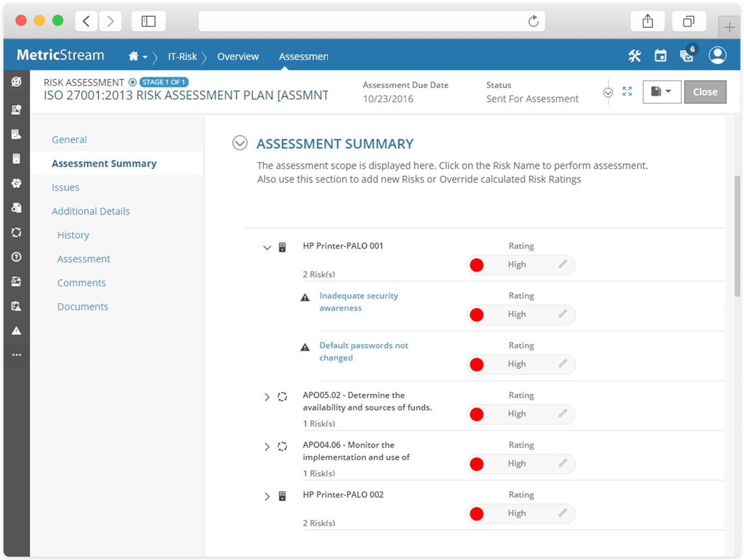Open Additional Details in left menu
744x560 pixels.
click(x=90, y=211)
